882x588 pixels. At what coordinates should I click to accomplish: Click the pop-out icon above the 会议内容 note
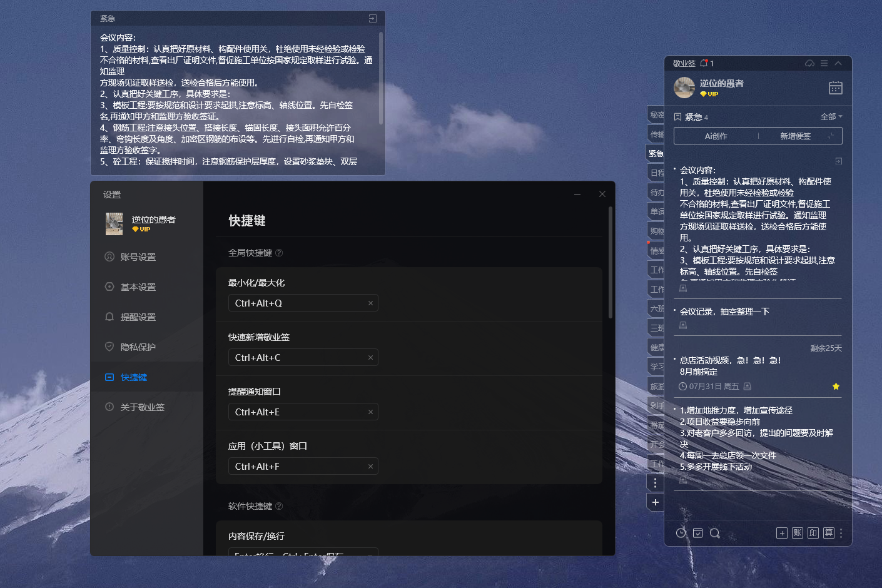(x=839, y=161)
